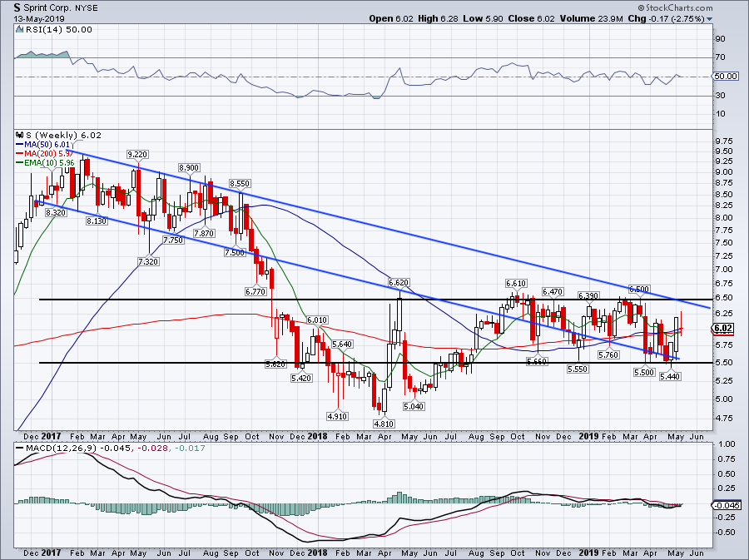Click the black MACD legend line marker
Image resolution: width=749 pixels, height=560 pixels.
[x=19, y=448]
